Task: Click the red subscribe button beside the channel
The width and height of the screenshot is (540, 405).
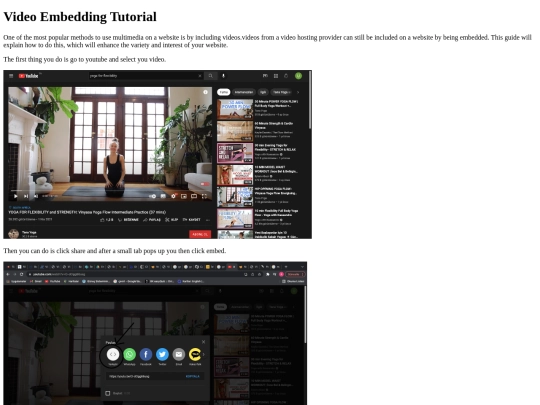Action: [200, 234]
